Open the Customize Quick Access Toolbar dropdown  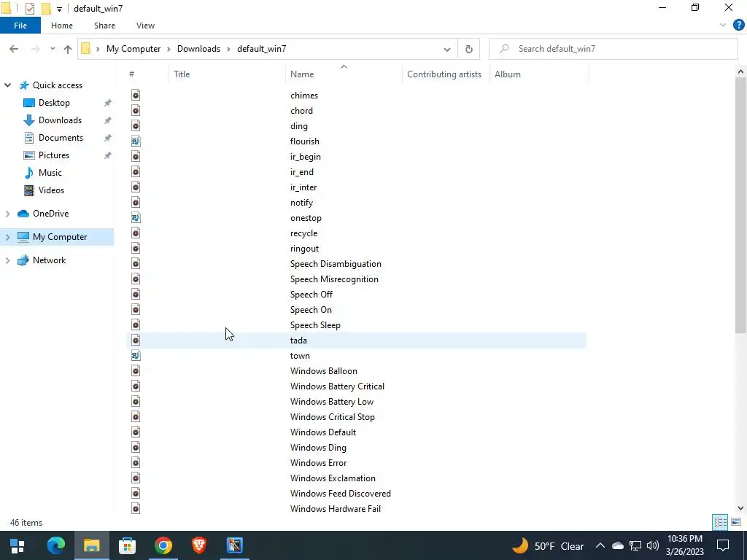point(59,9)
